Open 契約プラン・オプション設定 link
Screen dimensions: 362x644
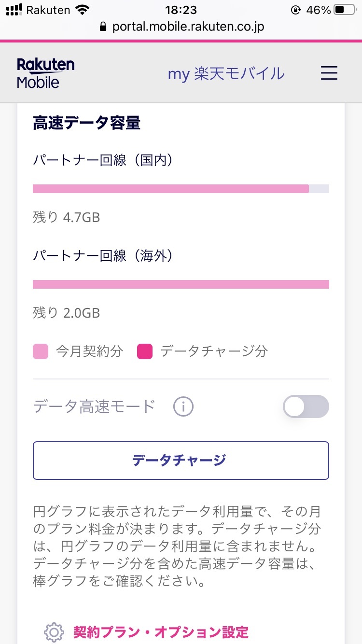[x=161, y=631]
